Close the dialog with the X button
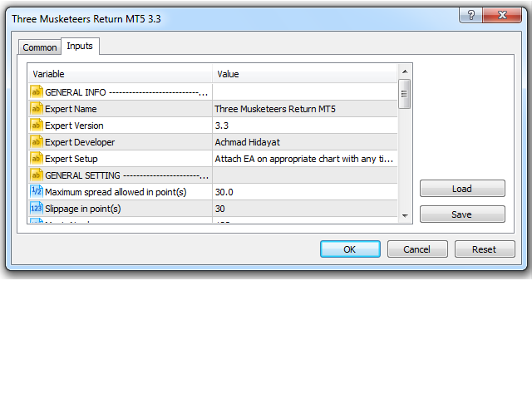Viewport: 532px width, 399px height. point(502,15)
